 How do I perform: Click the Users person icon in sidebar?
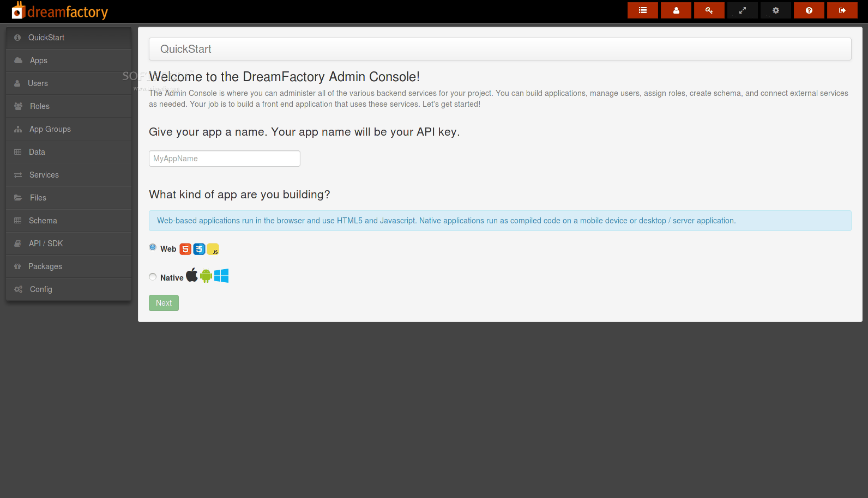click(17, 83)
